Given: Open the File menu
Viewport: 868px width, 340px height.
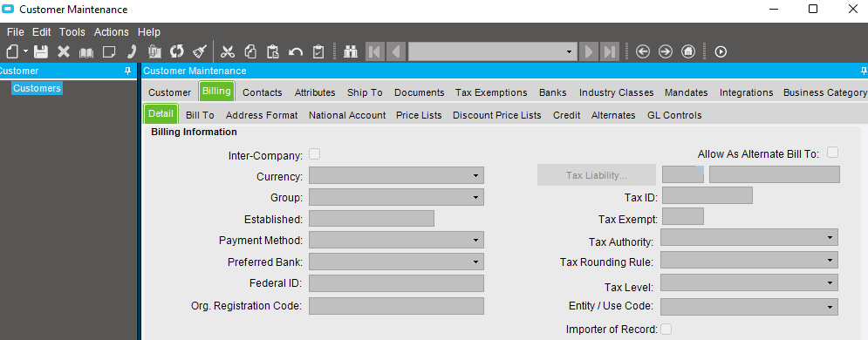Looking at the screenshot, I should point(16,32).
